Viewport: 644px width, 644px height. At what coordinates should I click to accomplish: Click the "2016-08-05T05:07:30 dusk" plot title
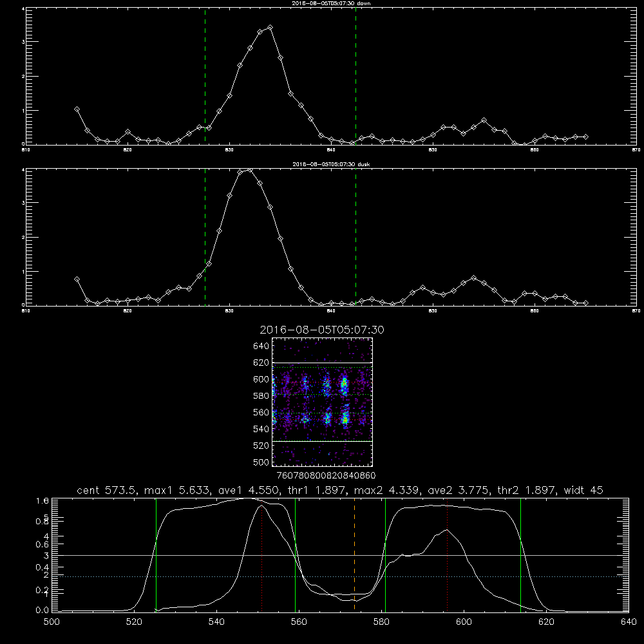click(331, 164)
